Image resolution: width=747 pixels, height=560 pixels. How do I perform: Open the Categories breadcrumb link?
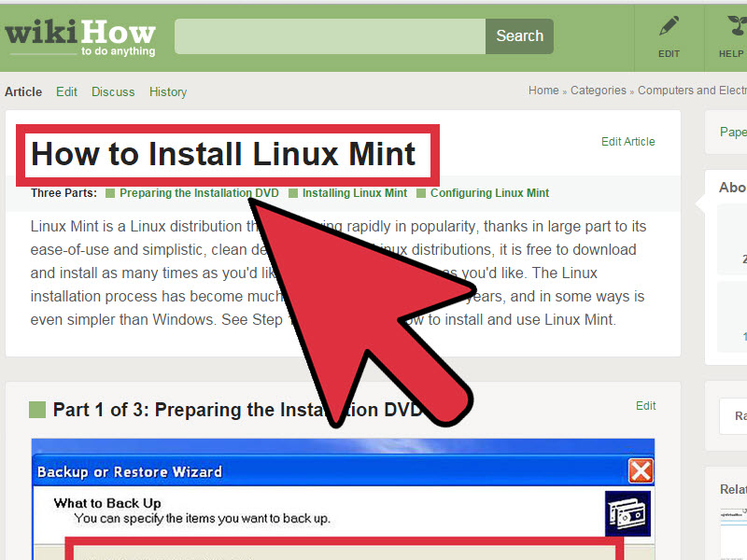click(599, 91)
